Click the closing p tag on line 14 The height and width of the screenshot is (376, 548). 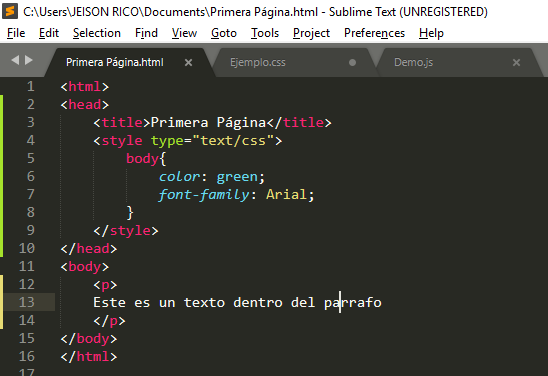tap(109, 320)
